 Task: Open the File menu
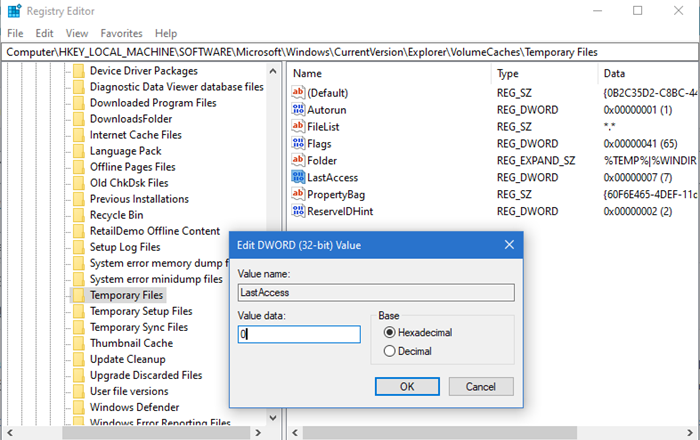[15, 33]
